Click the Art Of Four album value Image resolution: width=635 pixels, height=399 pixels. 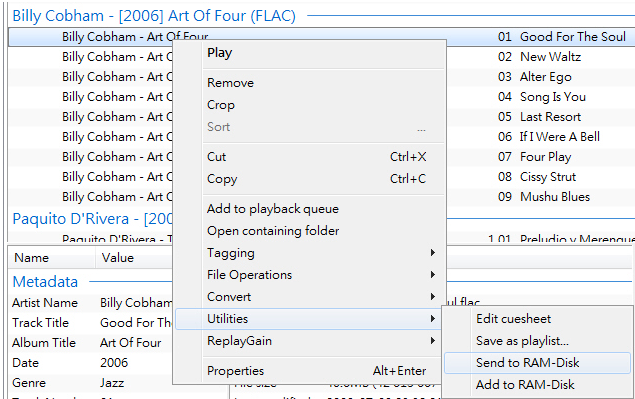[x=130, y=343]
